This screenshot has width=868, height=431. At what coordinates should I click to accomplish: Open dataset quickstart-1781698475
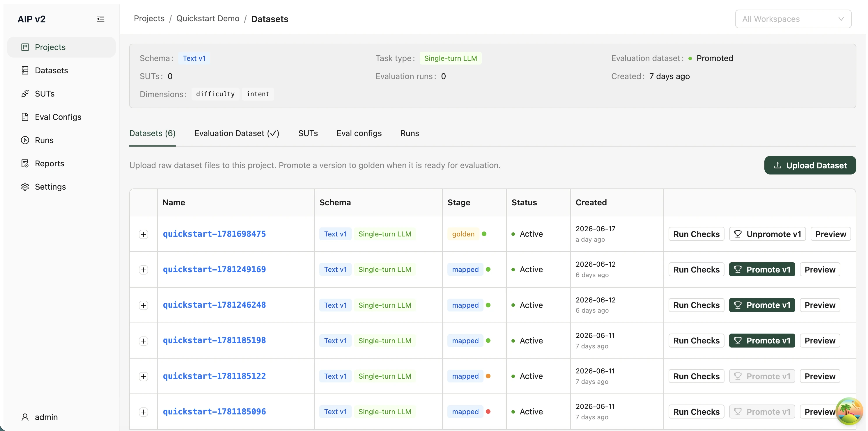pos(214,234)
